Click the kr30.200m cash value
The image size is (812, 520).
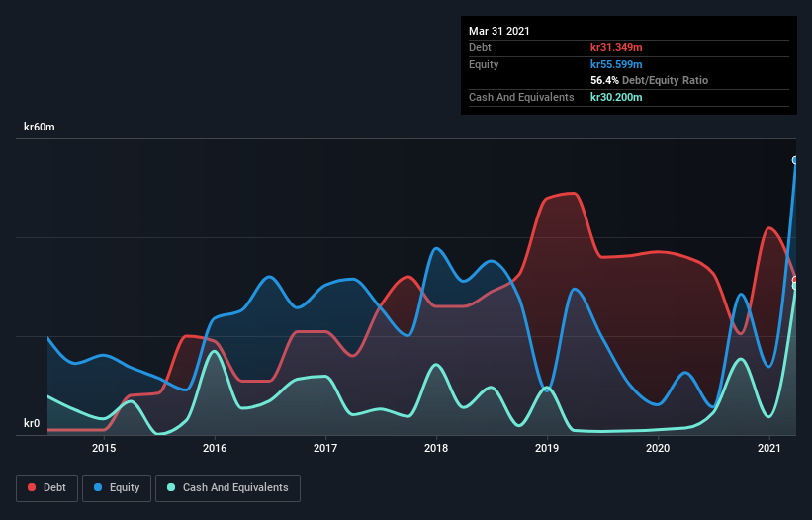click(x=616, y=97)
